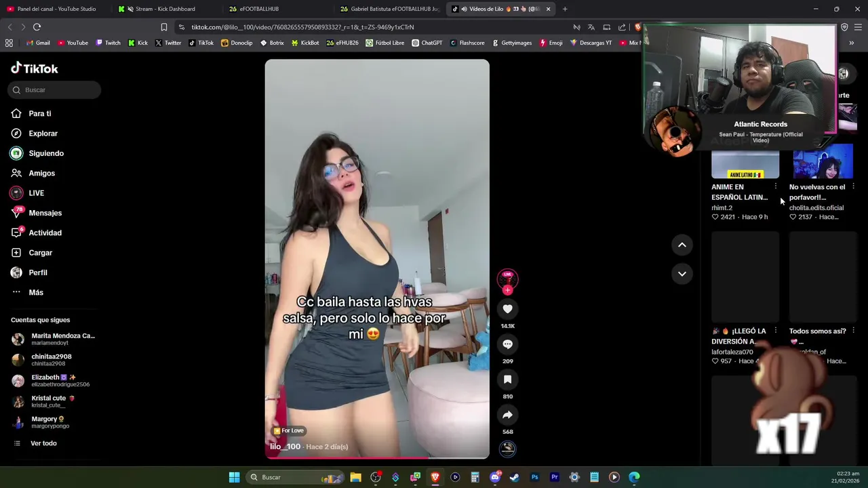Image resolution: width=868 pixels, height=488 pixels.
Task: Open Elizabeth followed account
Action: [54, 380]
